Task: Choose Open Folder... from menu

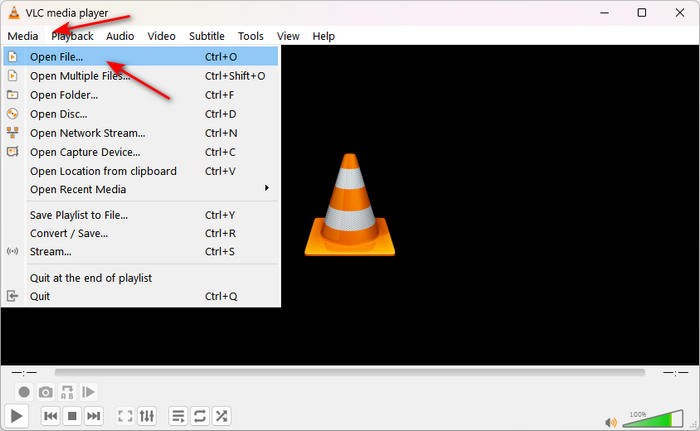Action: coord(141,95)
